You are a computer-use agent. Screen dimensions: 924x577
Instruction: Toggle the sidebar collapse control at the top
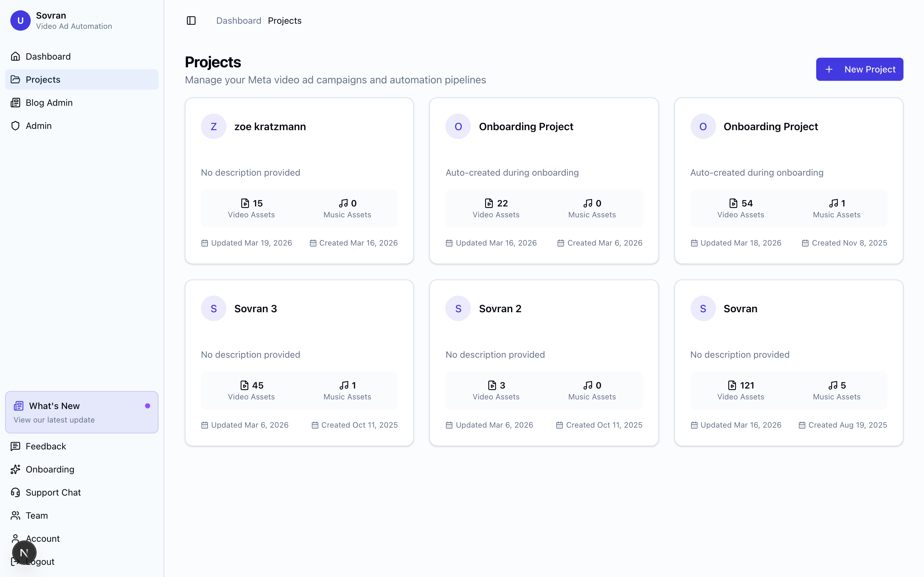click(191, 21)
